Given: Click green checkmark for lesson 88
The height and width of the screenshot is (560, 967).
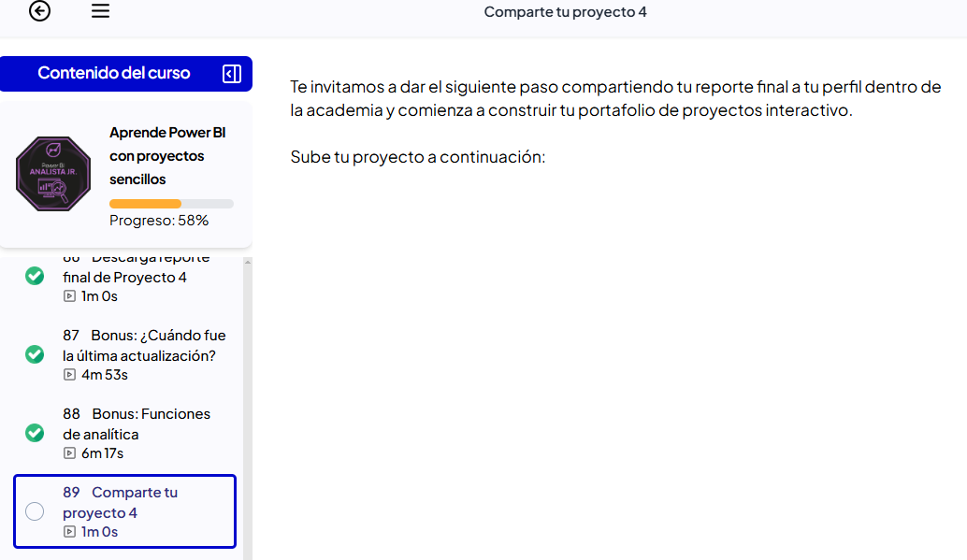Looking at the screenshot, I should [x=35, y=433].
